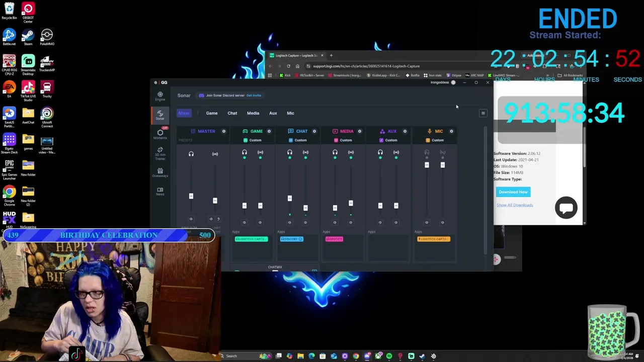Open the 3D Aim Trainer sidebar item

point(160,153)
